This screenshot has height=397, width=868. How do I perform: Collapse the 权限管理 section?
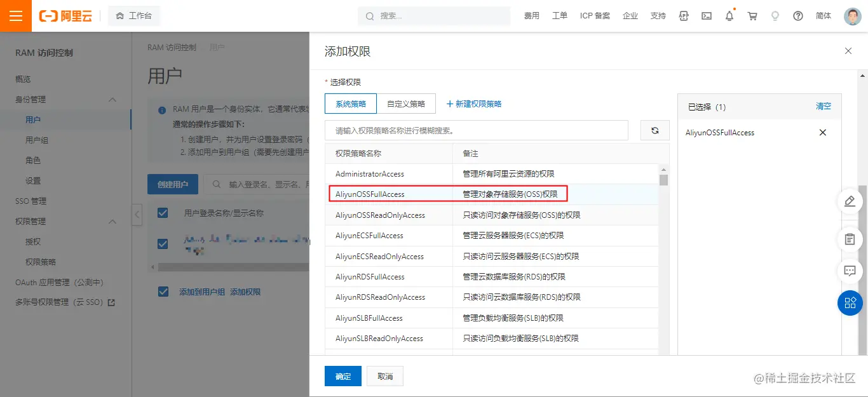(x=112, y=222)
